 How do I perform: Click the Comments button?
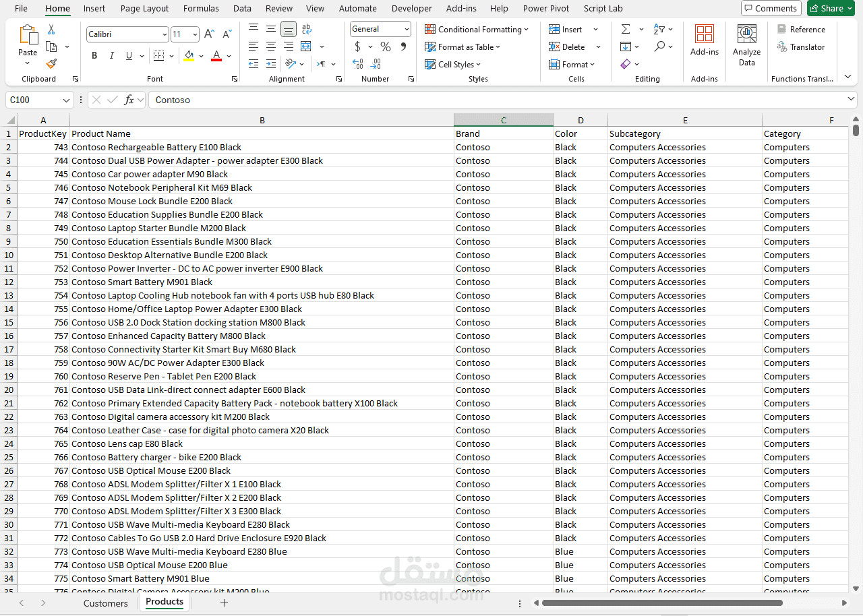(x=771, y=8)
